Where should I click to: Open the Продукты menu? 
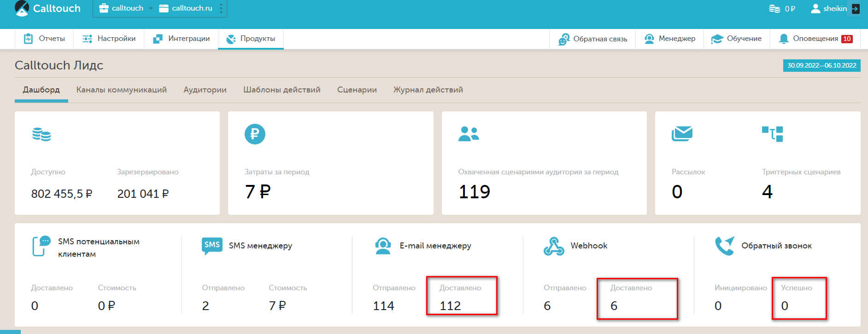[x=251, y=39]
